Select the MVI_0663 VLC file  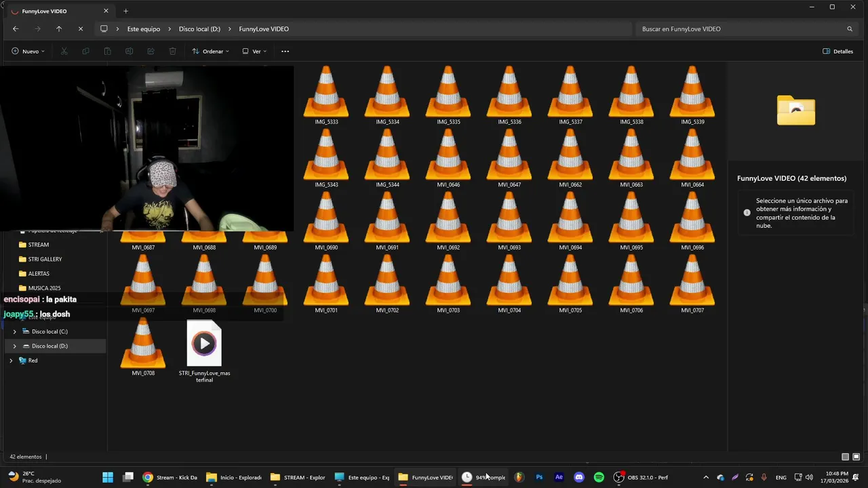(631, 158)
